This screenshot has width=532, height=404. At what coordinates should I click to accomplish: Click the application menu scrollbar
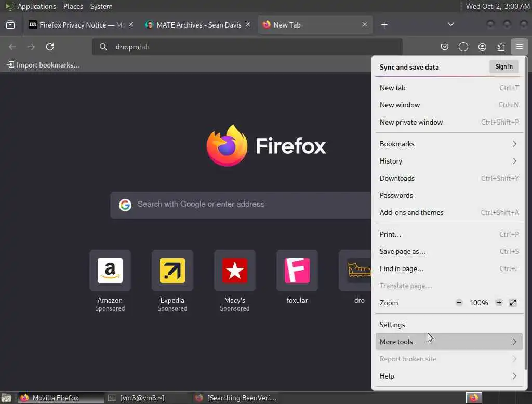526,214
